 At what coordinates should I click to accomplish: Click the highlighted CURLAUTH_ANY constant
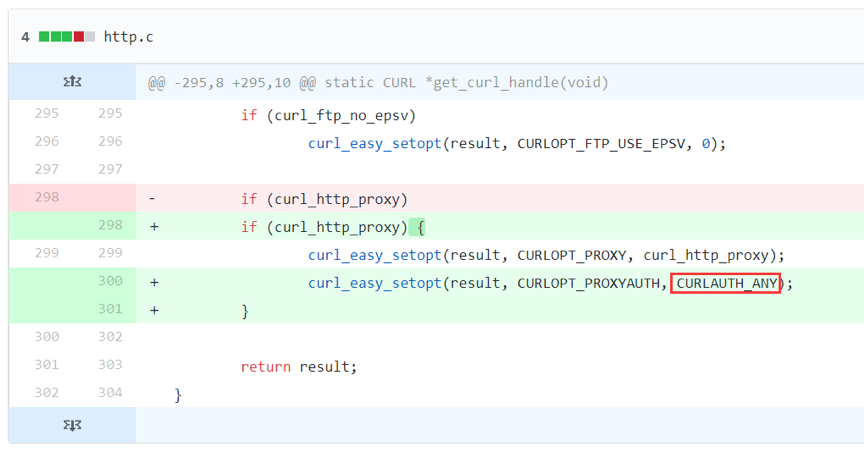[x=726, y=283]
